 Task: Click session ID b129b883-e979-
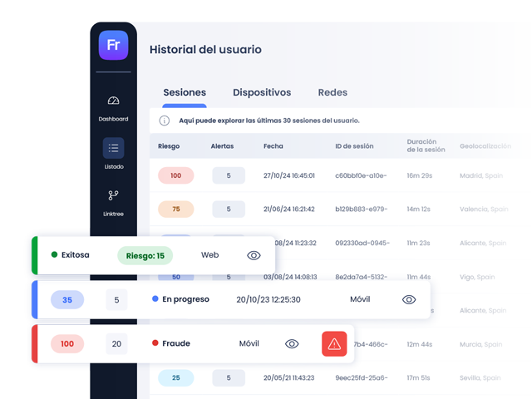361,209
